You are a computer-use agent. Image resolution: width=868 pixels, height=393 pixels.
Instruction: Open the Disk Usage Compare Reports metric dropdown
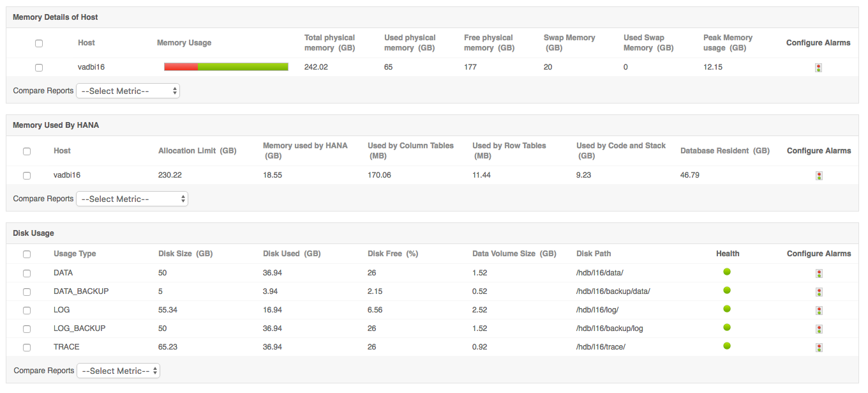click(118, 371)
